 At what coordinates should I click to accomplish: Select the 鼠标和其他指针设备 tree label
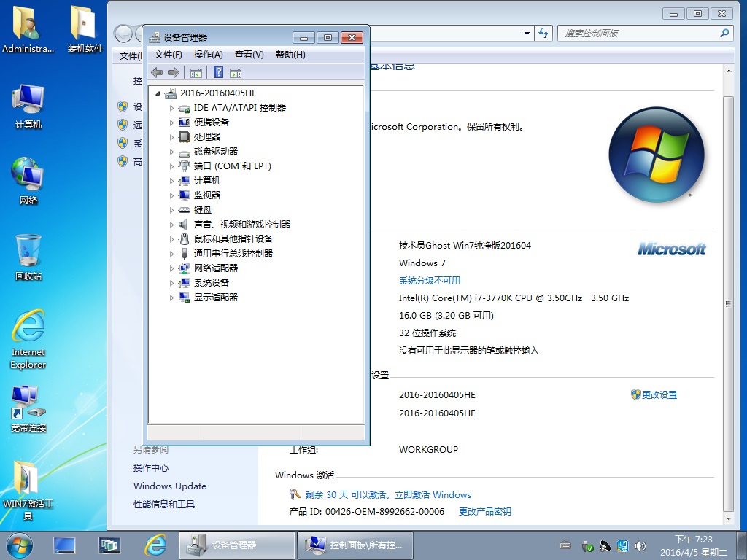tap(233, 239)
